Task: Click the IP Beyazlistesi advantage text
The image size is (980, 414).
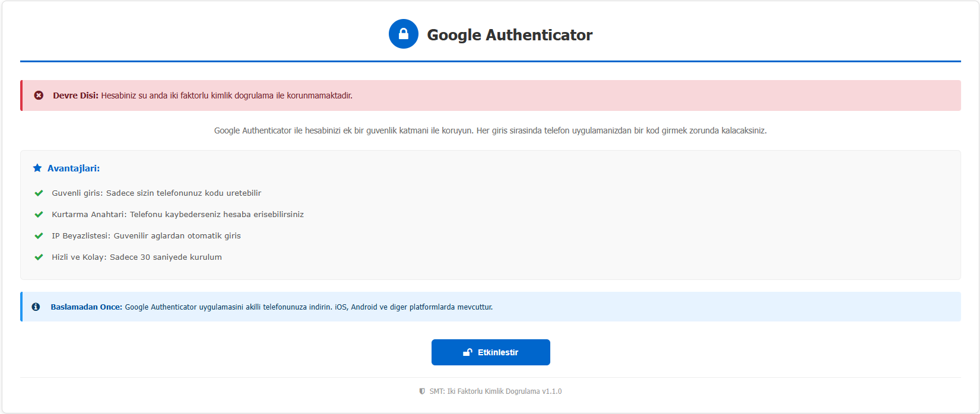Action: (x=146, y=236)
